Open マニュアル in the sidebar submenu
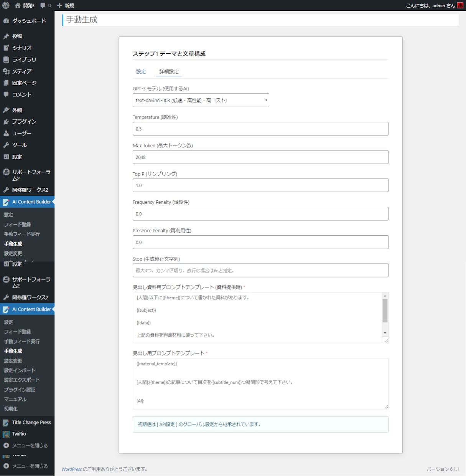The image size is (466, 476). [15, 399]
